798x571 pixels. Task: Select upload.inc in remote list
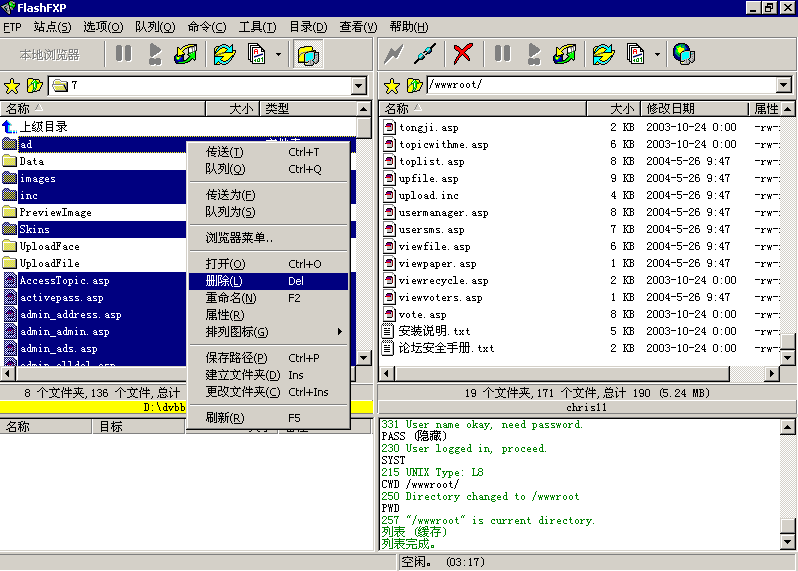click(421, 195)
